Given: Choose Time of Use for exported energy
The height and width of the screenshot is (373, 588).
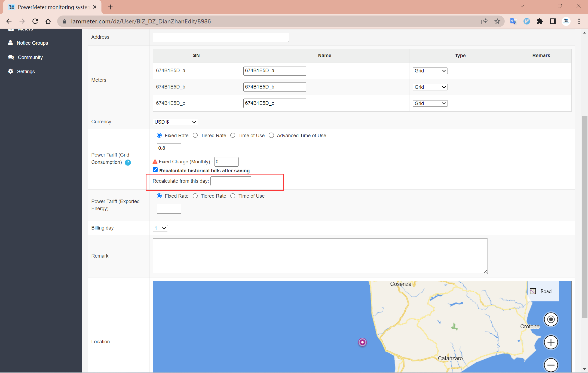Looking at the screenshot, I should coord(233,196).
